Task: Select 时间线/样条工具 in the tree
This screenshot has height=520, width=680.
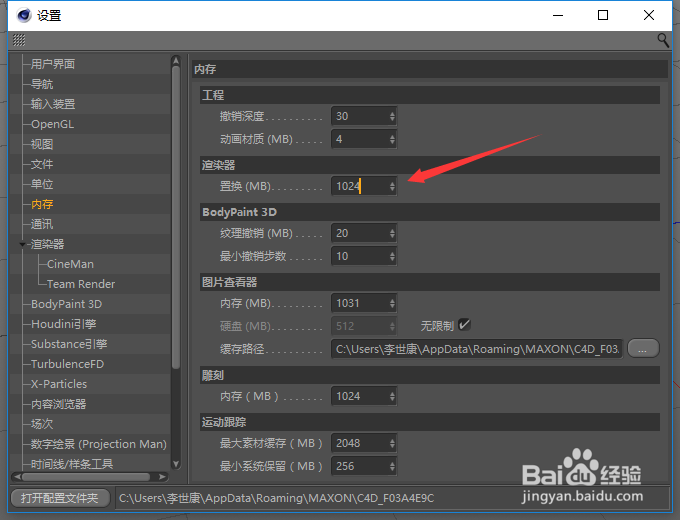Action: (72, 464)
